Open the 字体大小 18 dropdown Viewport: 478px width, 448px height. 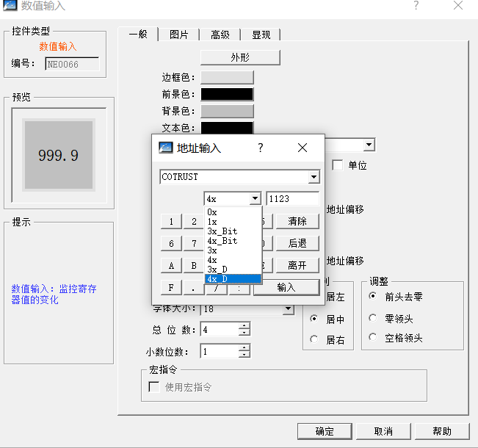pos(288,309)
